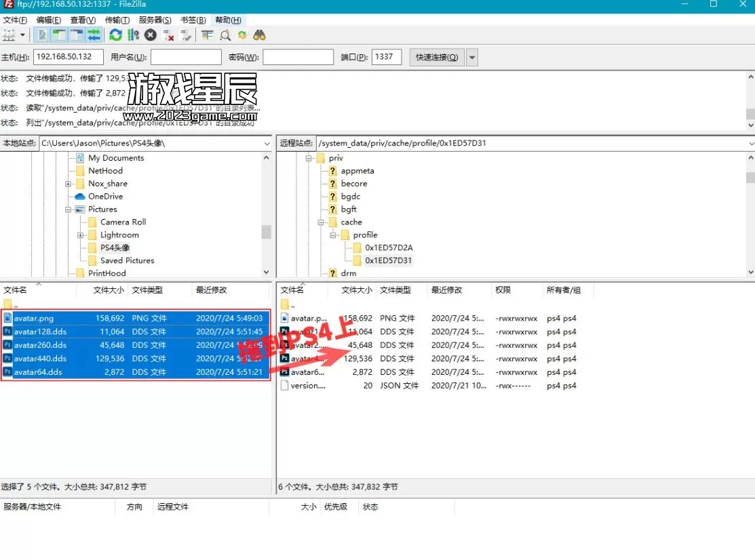Toggle the local directory tree display
755x560 pixels.
pyautogui.click(x=59, y=35)
